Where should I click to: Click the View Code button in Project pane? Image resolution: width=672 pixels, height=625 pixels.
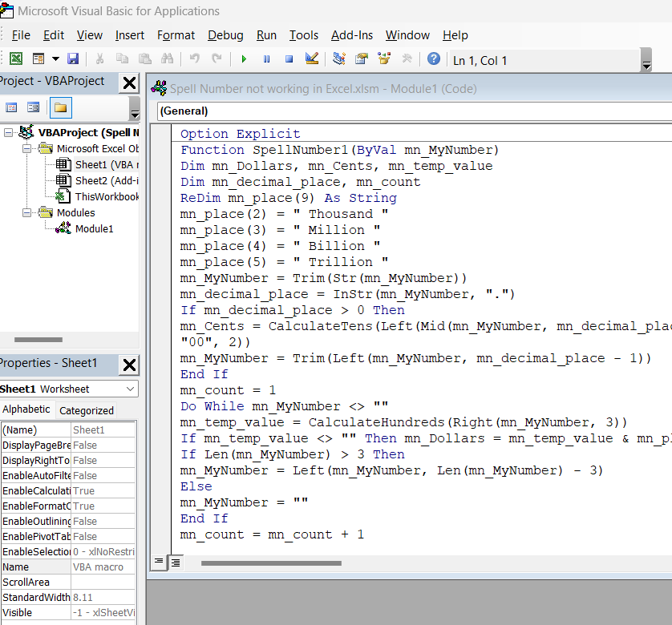pyautogui.click(x=11, y=107)
